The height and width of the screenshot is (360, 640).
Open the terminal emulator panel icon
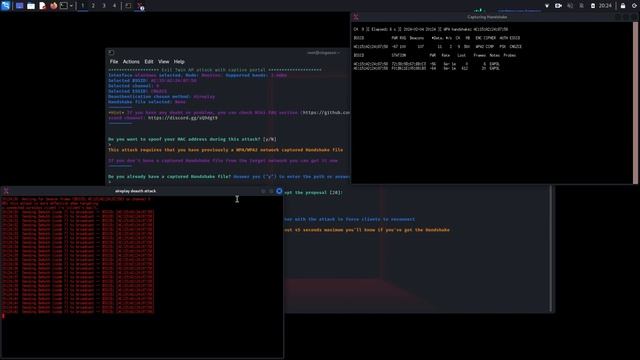(64, 6)
